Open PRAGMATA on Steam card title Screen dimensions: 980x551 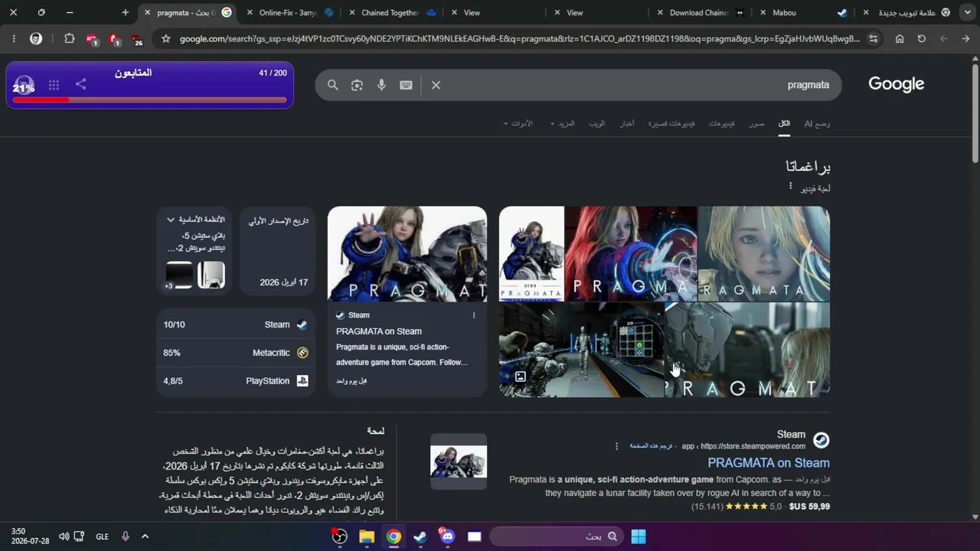(379, 331)
